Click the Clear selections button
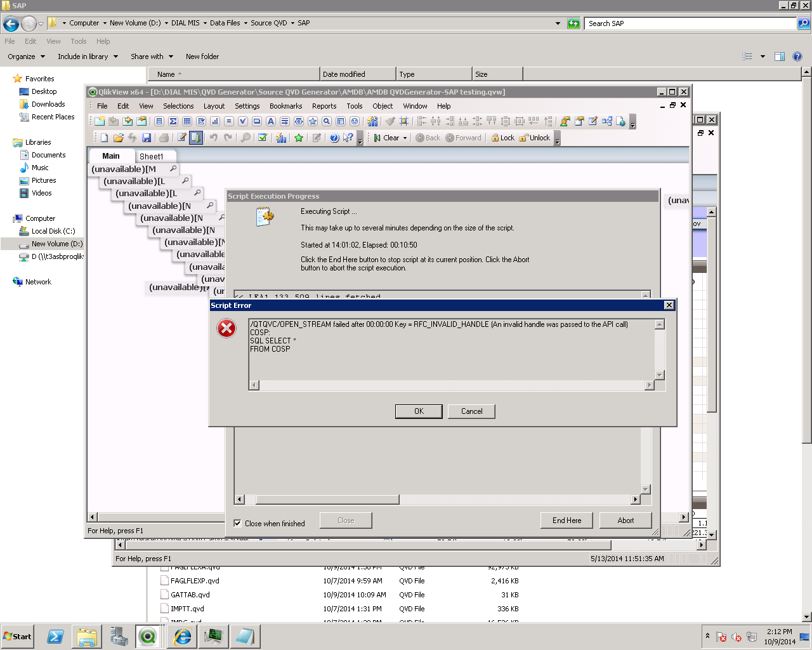This screenshot has width=812, height=650. (x=386, y=138)
